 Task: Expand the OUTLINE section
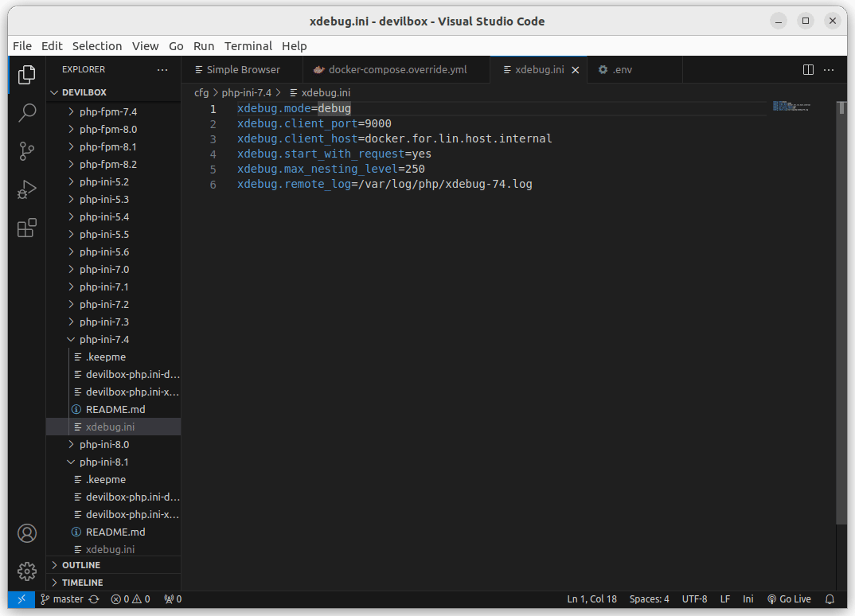[80, 565]
